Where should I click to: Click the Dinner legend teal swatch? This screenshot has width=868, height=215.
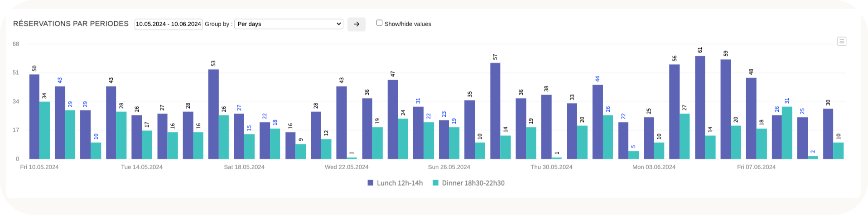[436, 183]
